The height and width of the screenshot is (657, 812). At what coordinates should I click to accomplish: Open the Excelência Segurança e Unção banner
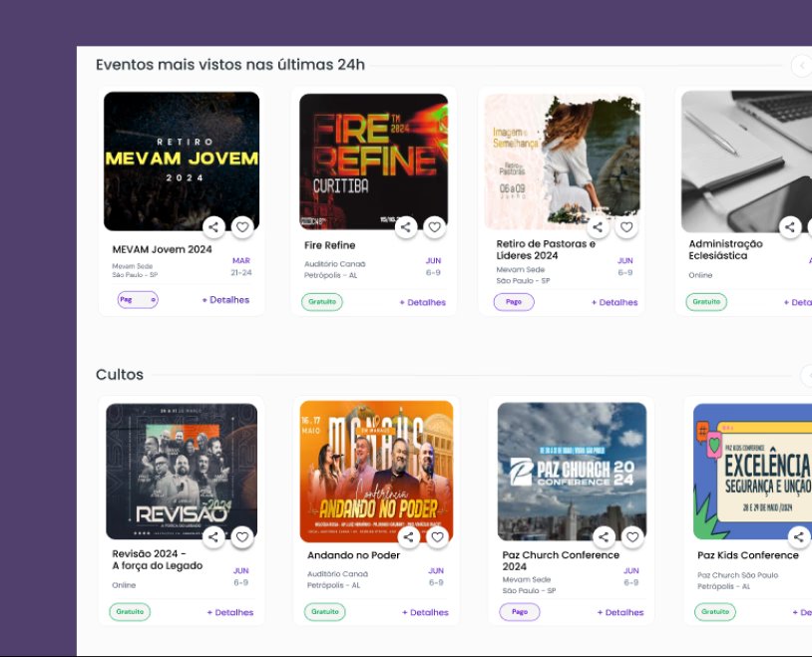[x=752, y=472]
